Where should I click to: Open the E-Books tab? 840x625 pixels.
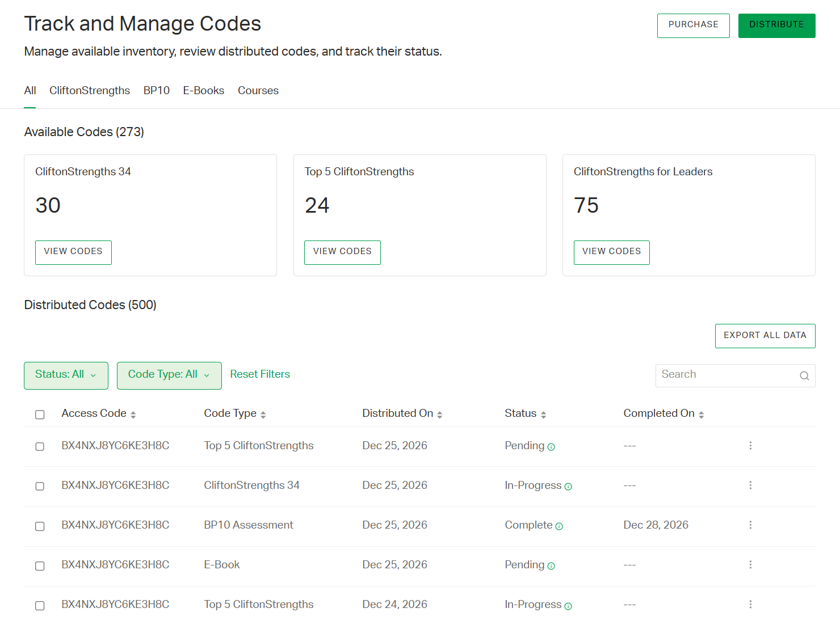[x=204, y=91]
